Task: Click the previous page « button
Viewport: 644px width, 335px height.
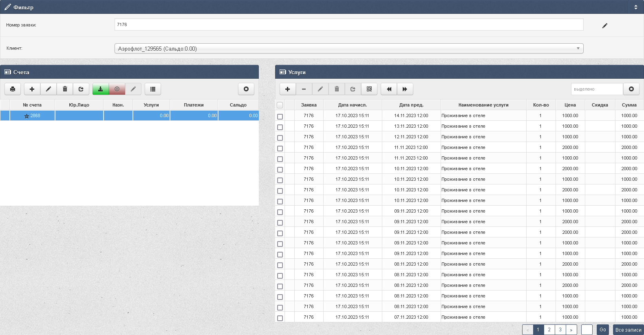Action: [527, 330]
